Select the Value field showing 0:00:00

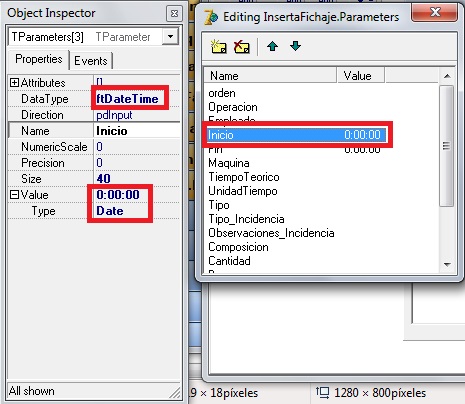pyautogui.click(x=118, y=195)
